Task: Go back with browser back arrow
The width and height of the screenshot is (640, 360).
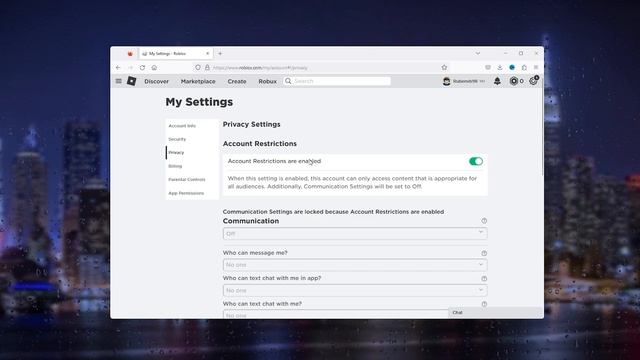Action: [x=118, y=68]
